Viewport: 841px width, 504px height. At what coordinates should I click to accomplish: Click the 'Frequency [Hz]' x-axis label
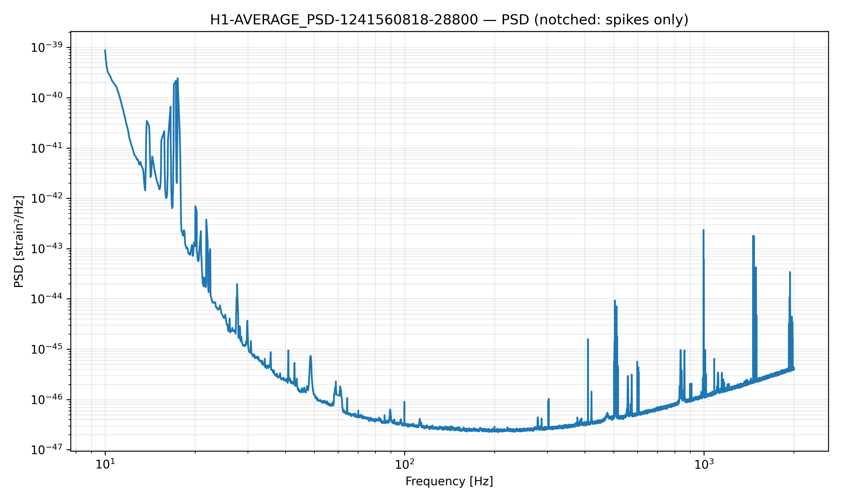tap(449, 481)
